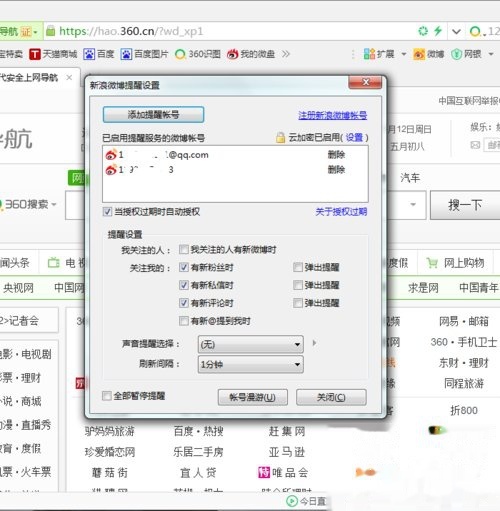The height and width of the screenshot is (511, 500).
Task: Expand the dropdown arrow next to 网银
Action: 491,54
